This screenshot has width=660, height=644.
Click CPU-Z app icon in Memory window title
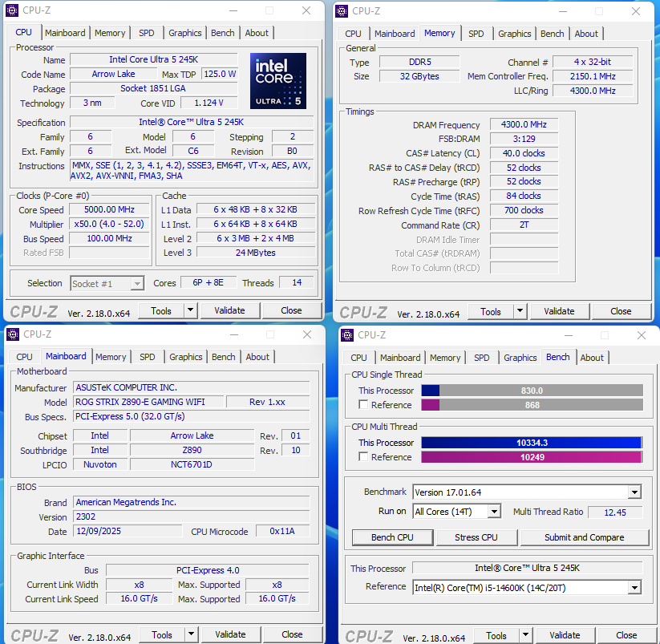tap(342, 10)
